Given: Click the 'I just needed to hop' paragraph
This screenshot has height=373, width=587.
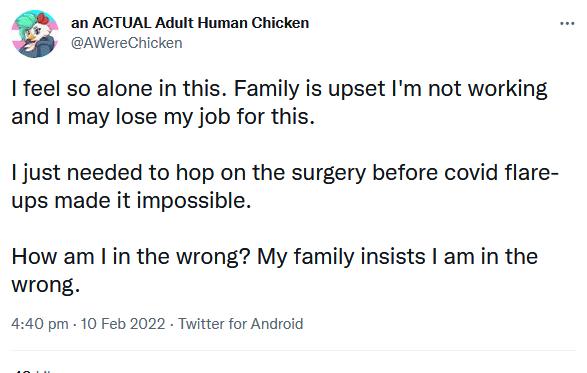Looking at the screenshot, I should coord(285,186).
